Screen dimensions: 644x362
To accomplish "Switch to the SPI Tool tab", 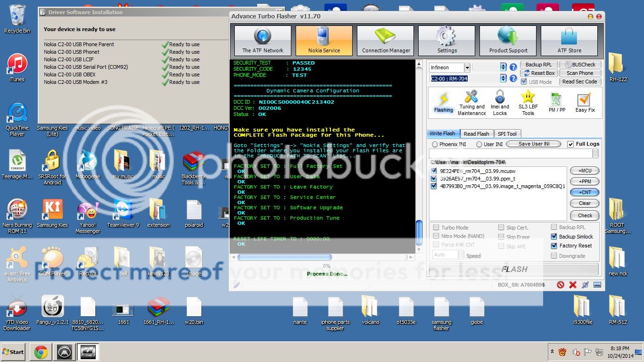I will pos(507,133).
